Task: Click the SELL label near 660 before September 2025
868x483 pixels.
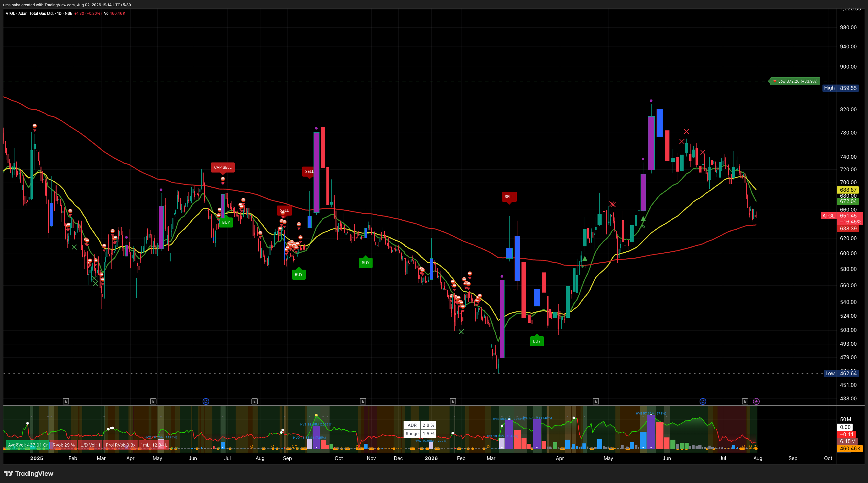Action: pyautogui.click(x=284, y=210)
